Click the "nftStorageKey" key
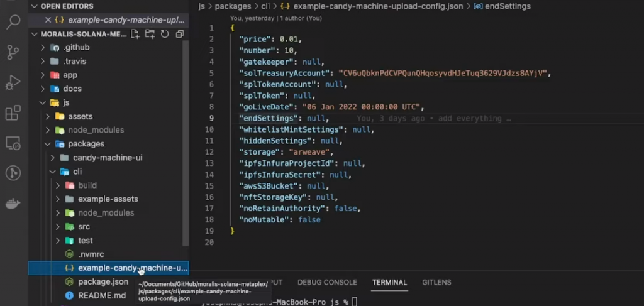Image resolution: width=644 pixels, height=306 pixels. pos(273,197)
